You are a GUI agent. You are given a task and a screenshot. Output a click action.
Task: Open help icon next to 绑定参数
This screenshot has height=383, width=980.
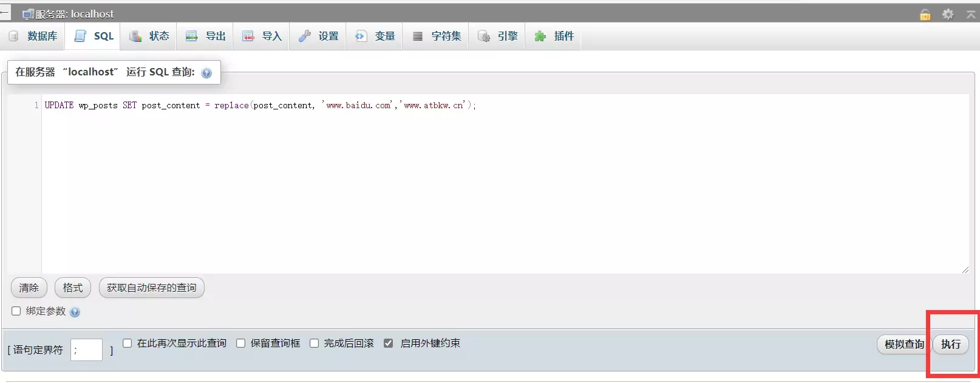75,312
